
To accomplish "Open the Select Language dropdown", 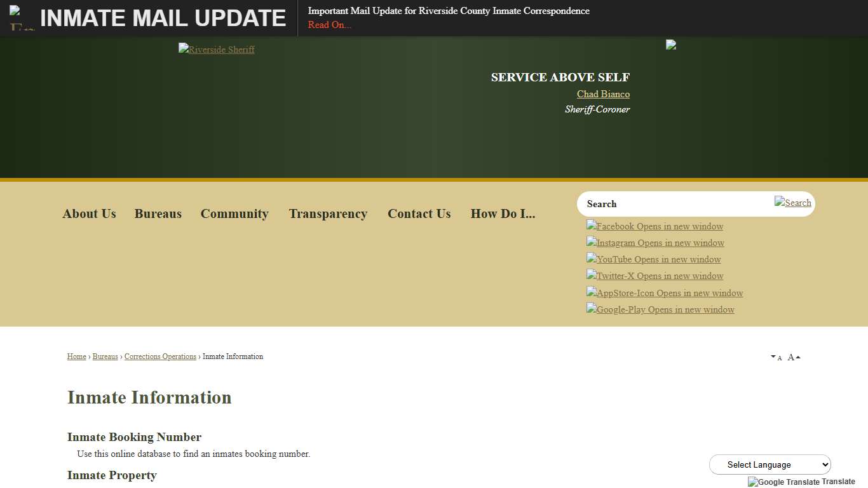I will pyautogui.click(x=770, y=464).
